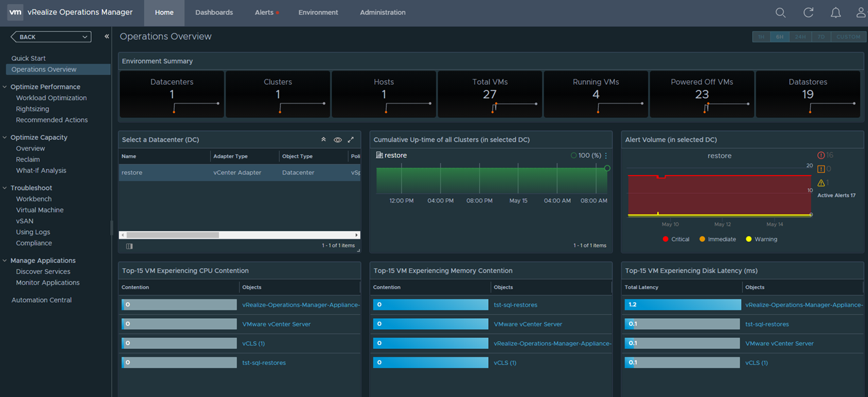Click the immediate alerts icon showing 0

click(x=821, y=169)
